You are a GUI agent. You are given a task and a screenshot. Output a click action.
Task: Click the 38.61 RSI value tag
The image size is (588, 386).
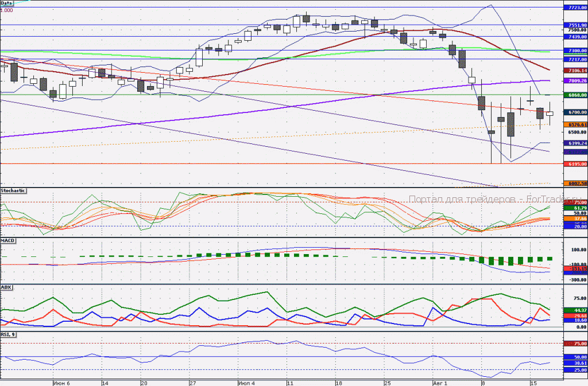575,363
